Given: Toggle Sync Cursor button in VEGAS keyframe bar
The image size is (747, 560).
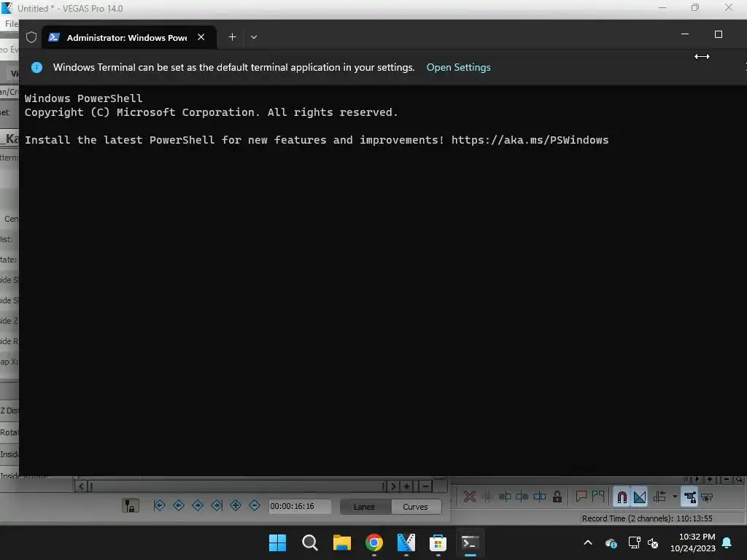Looking at the screenshot, I should coord(130,506).
